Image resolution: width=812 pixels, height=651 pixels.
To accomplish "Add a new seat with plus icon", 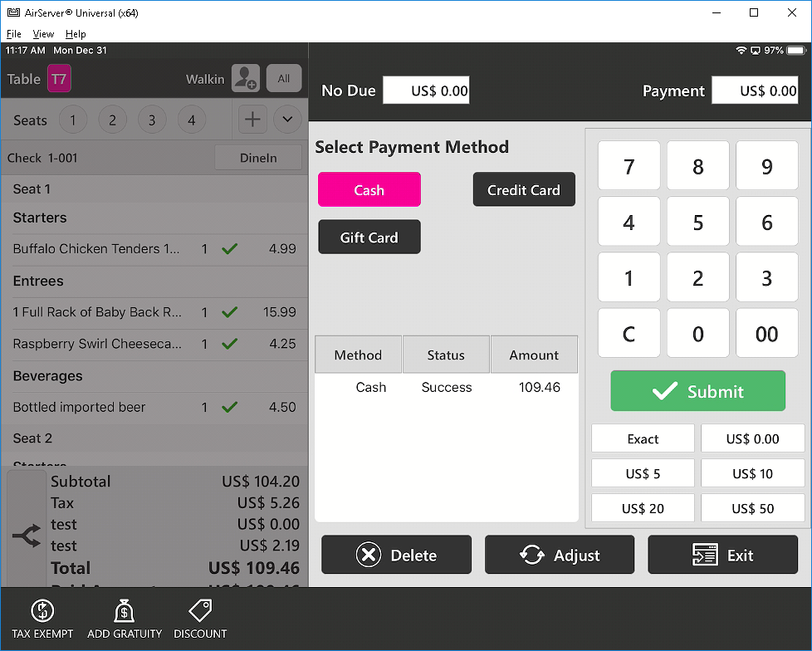I will coord(252,120).
